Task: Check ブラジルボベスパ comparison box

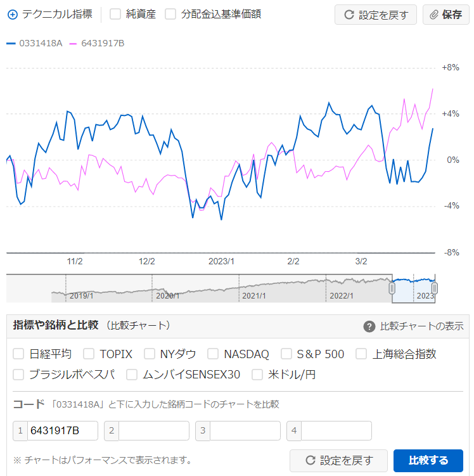Action: 18,375
